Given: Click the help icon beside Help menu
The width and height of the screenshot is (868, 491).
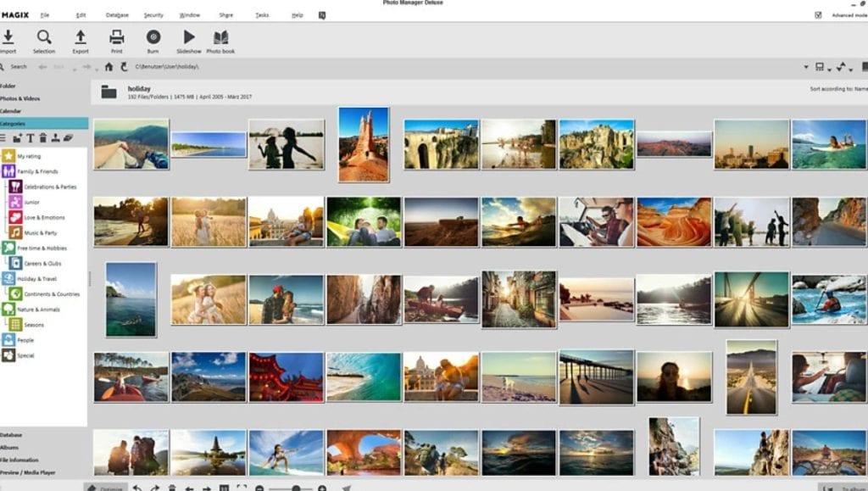Looking at the screenshot, I should point(321,15).
